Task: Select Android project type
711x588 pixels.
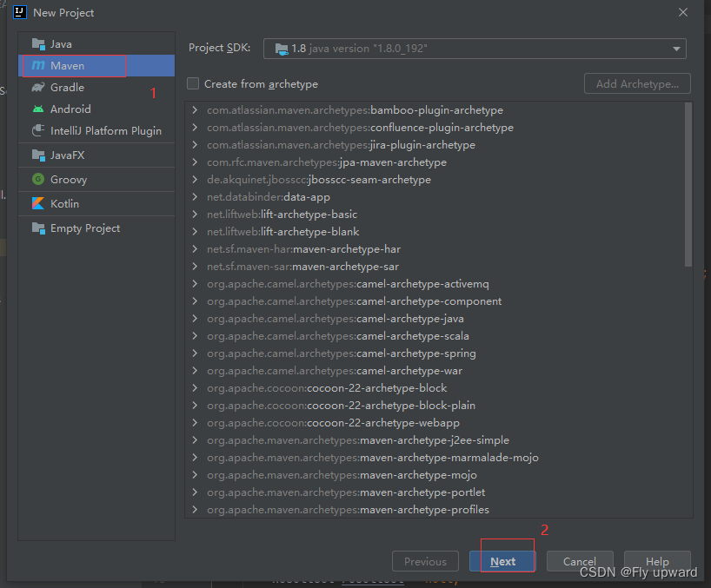Action: pyautogui.click(x=96, y=109)
